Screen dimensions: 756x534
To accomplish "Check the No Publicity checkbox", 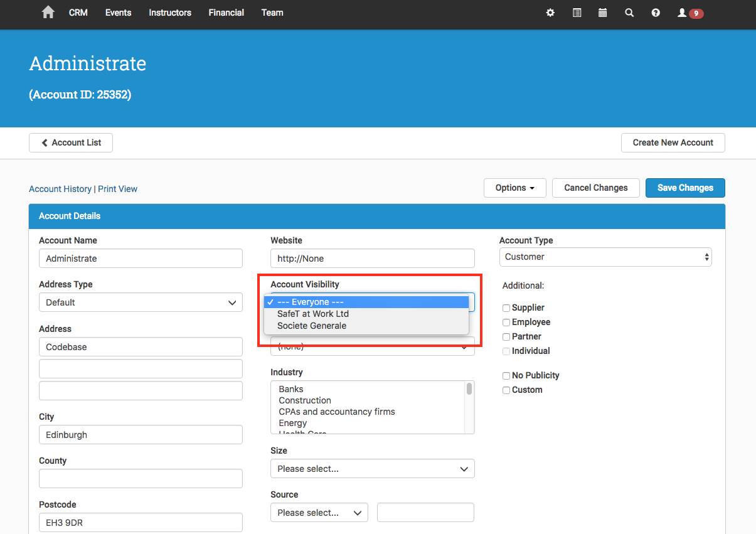I will tap(506, 376).
